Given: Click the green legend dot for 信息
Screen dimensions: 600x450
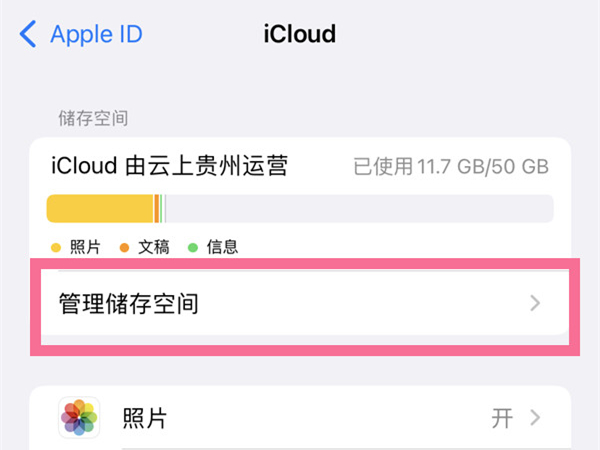Looking at the screenshot, I should 192,247.
